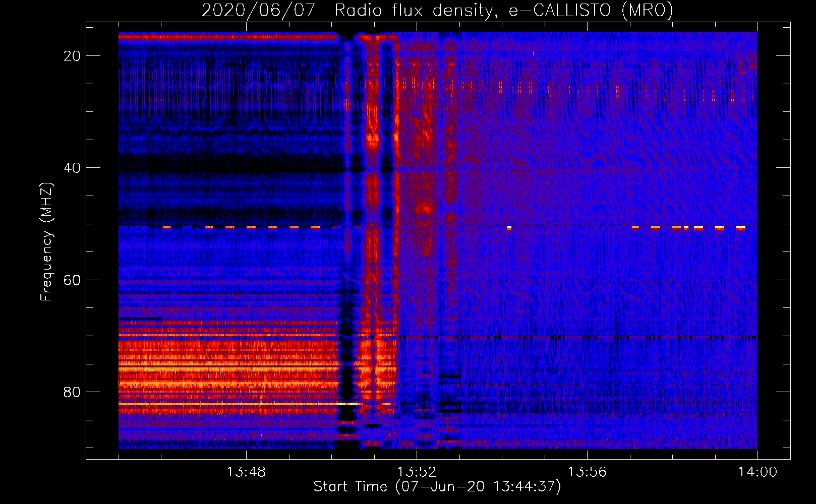816x504 pixels.
Task: Click the 80 frequency tick label
Action: point(72,392)
